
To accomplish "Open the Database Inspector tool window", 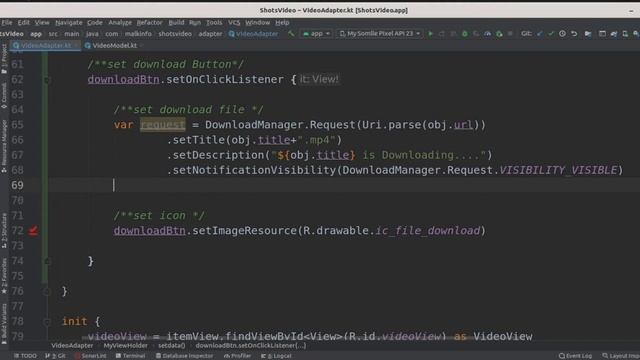I will (184, 356).
